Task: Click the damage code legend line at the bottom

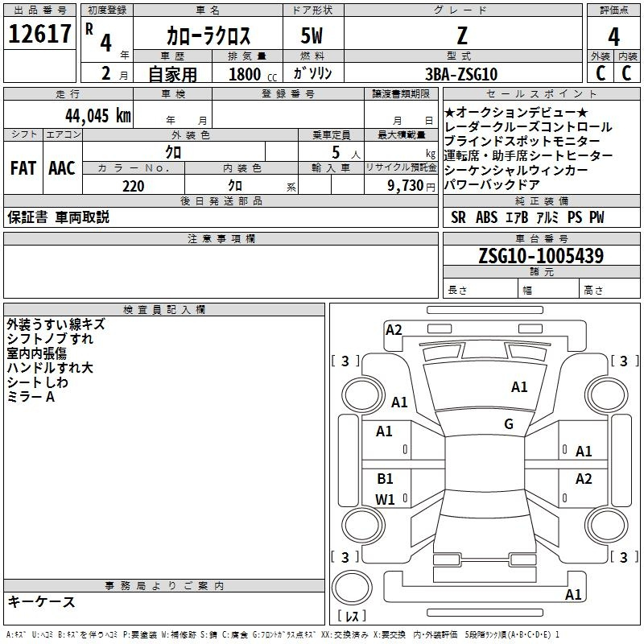Action: click(283, 634)
